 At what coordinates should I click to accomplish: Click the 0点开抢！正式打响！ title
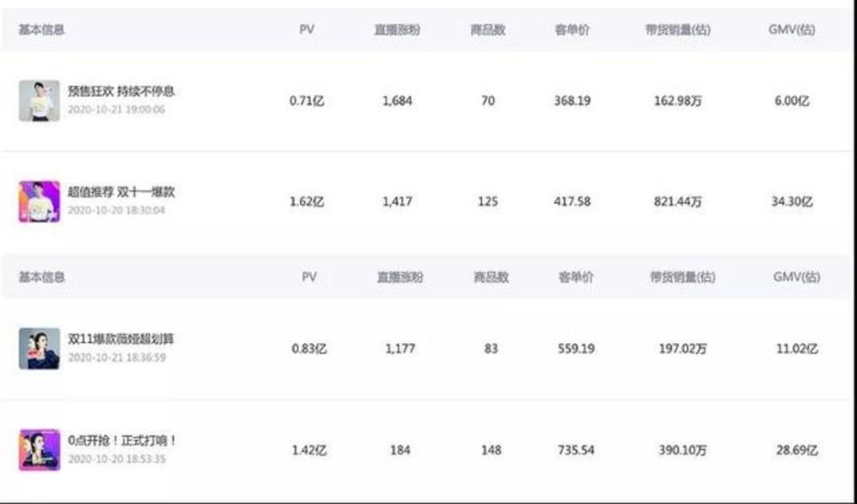123,440
